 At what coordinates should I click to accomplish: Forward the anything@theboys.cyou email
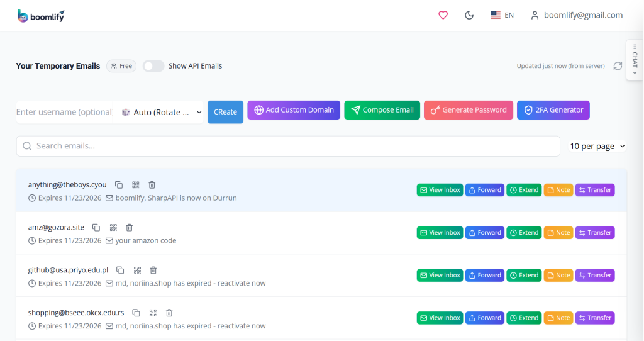coord(485,190)
